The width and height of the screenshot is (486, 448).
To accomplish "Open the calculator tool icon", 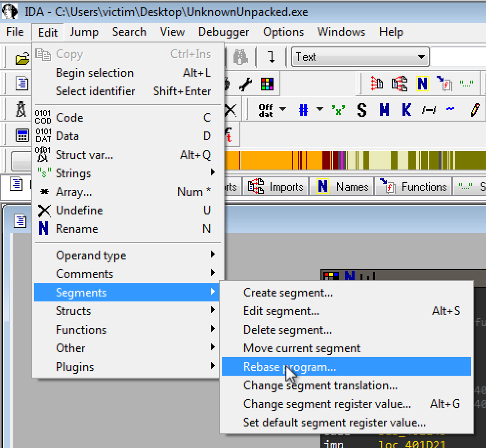I will tap(22, 135).
